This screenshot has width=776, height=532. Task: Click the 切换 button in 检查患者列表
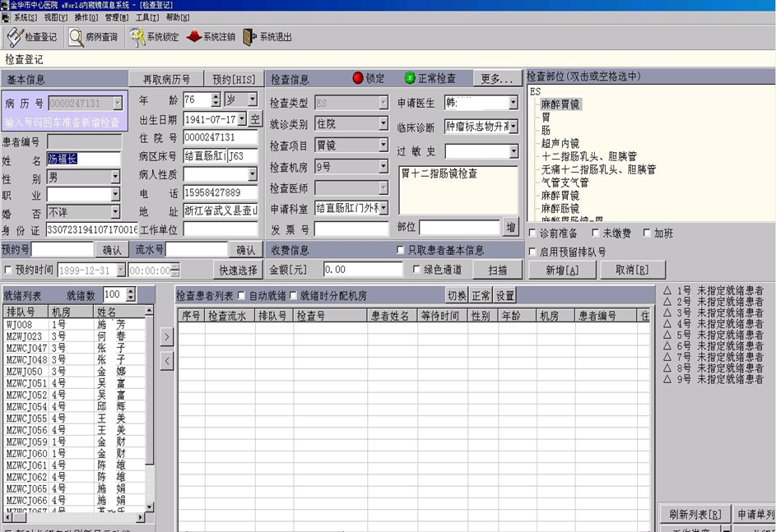pyautogui.click(x=457, y=296)
